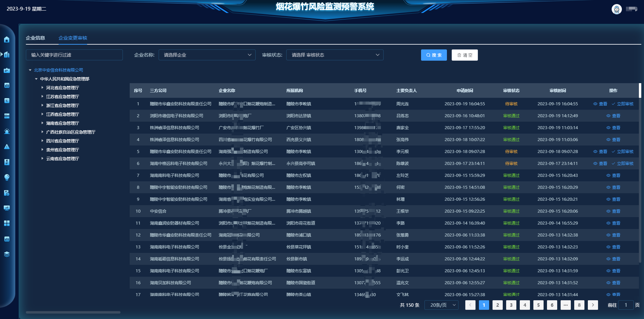
Task: View details (查看) for row 16 温兆文
Action: [x=613, y=283]
